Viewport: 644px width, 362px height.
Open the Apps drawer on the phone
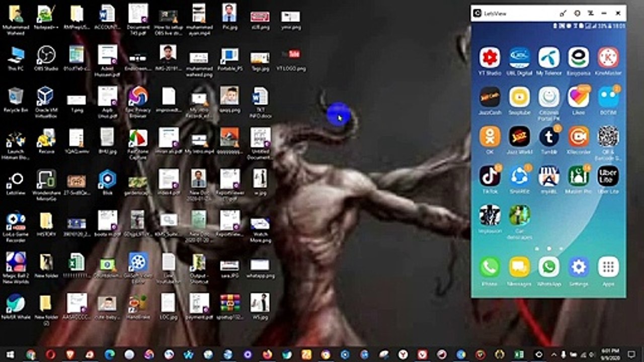click(x=608, y=267)
